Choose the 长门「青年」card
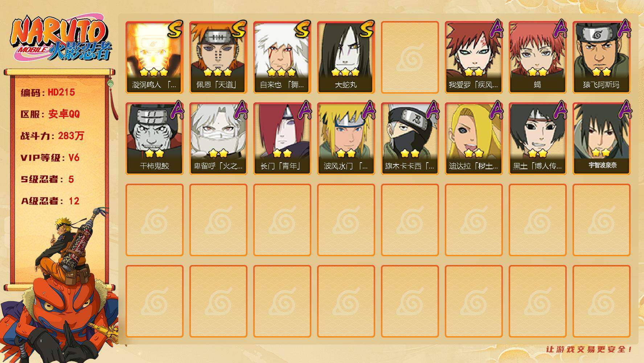The image size is (644, 363). pos(282,139)
